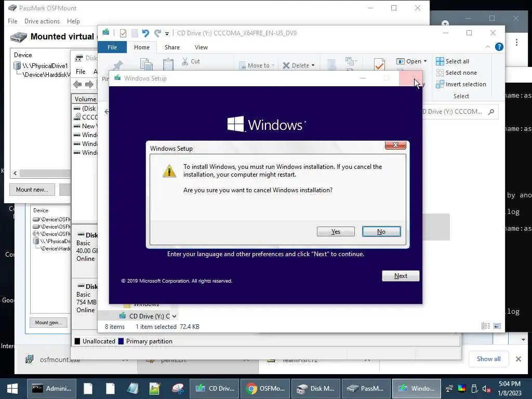Switch Explorer to the large icons view
The width and height of the screenshot is (532, 399).
click(x=497, y=326)
